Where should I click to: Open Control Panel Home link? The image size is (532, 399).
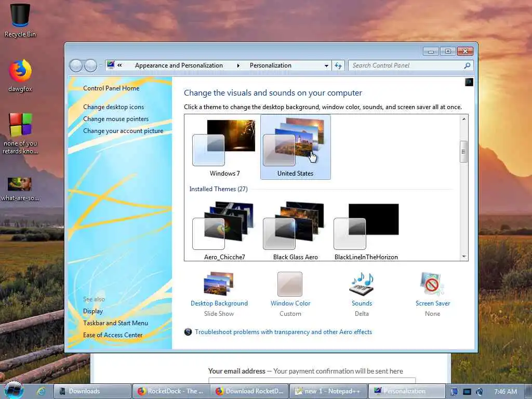coord(111,88)
